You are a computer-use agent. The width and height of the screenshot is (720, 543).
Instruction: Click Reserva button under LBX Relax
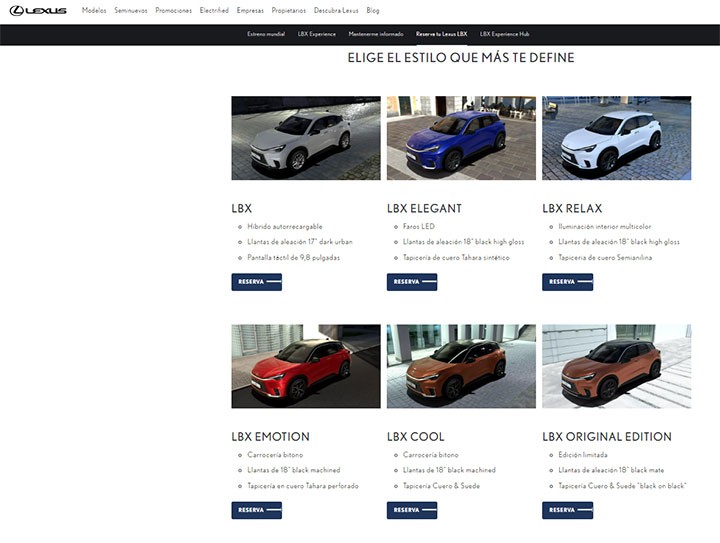[x=568, y=282]
